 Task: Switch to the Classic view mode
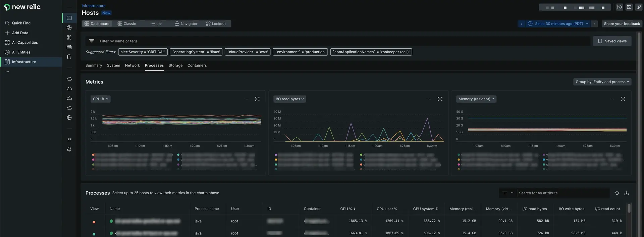pyautogui.click(x=127, y=24)
